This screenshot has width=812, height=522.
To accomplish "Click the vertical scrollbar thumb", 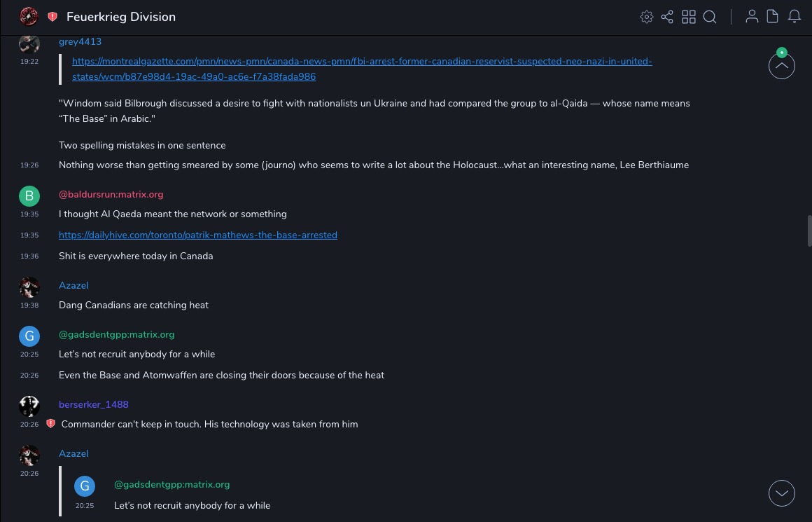I will (809, 231).
